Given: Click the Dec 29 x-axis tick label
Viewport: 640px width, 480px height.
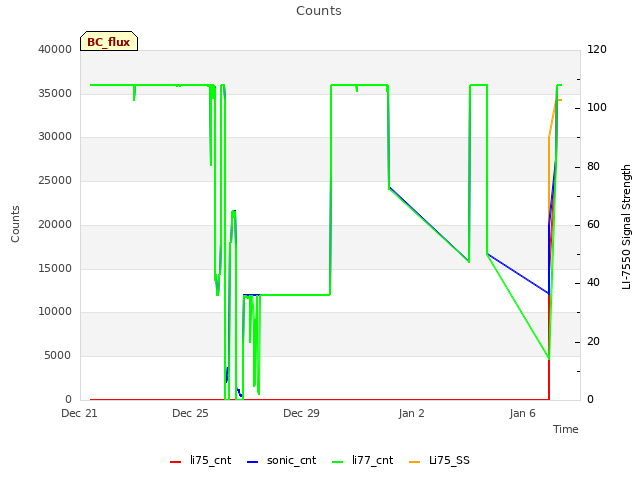Looking at the screenshot, I should pos(301,413).
